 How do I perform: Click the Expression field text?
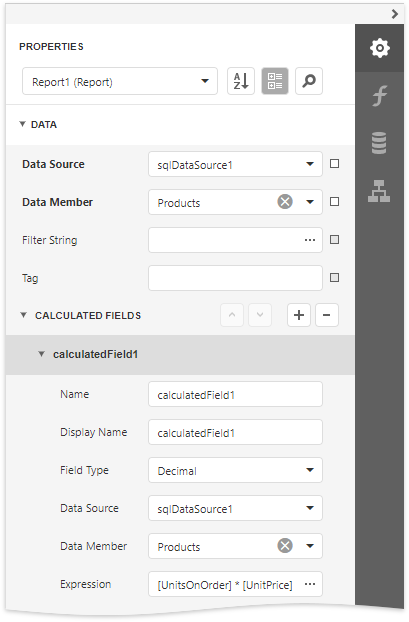225,585
